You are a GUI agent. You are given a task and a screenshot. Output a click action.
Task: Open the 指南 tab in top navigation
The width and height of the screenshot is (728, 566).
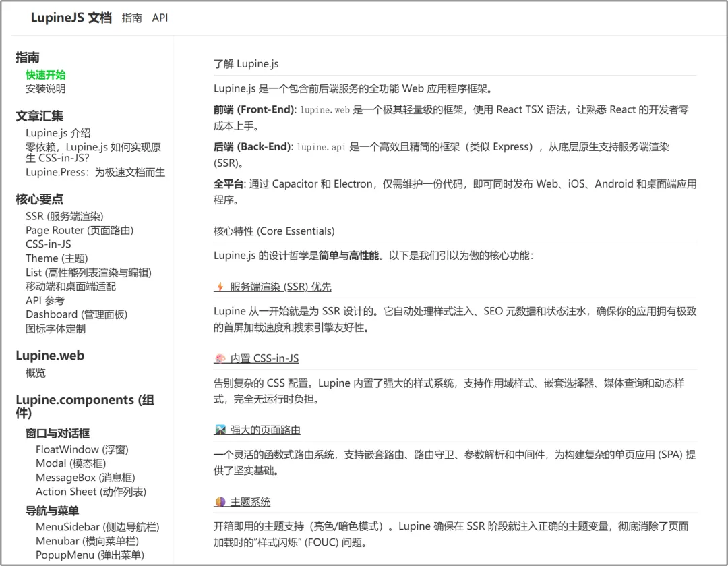(131, 18)
